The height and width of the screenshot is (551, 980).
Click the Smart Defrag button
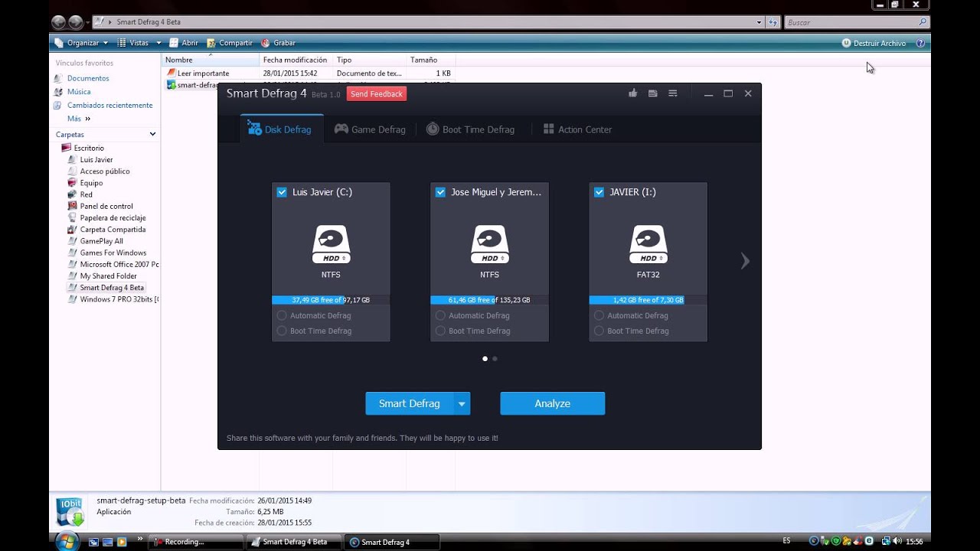(409, 403)
